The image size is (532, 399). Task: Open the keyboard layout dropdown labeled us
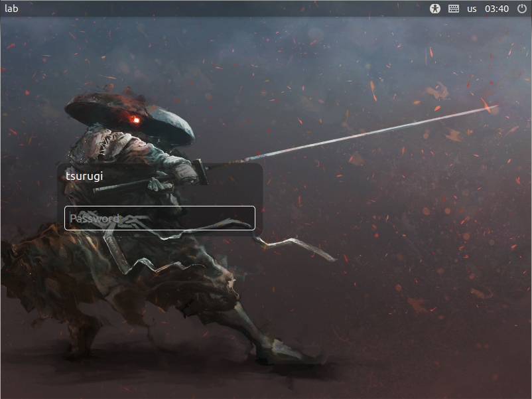(471, 9)
